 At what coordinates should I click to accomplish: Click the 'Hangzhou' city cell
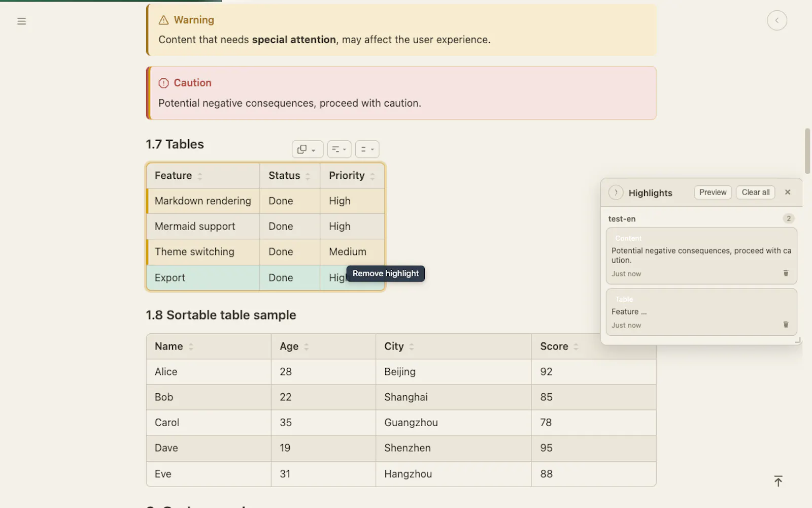pos(453,474)
